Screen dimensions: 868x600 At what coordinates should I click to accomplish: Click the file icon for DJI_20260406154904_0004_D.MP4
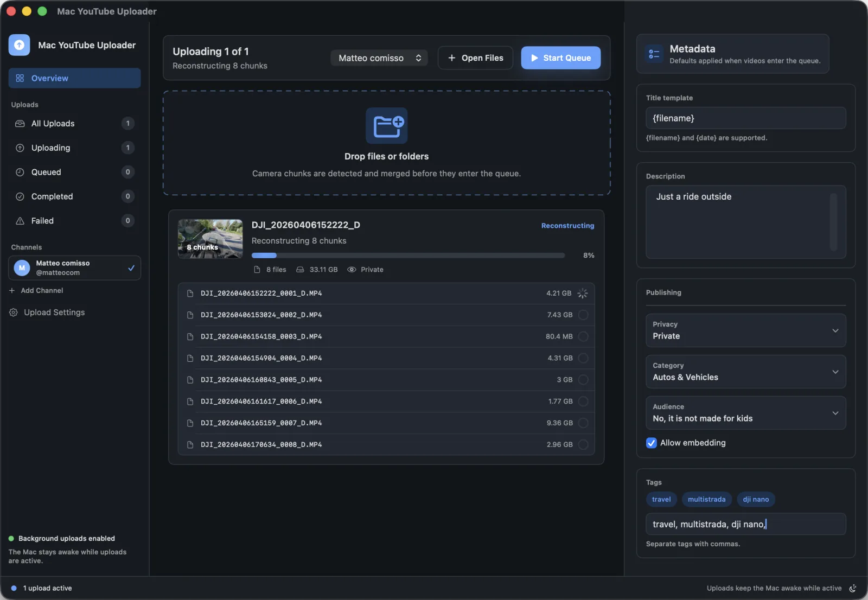pos(190,359)
